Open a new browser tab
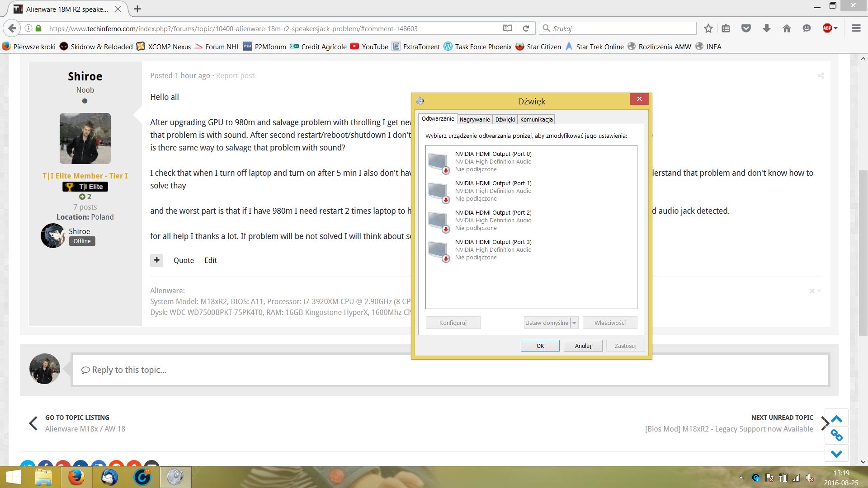This screenshot has height=488, width=868. [137, 9]
